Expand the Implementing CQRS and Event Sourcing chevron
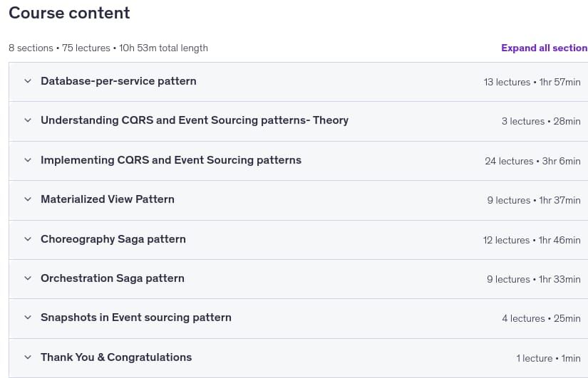 coord(28,160)
